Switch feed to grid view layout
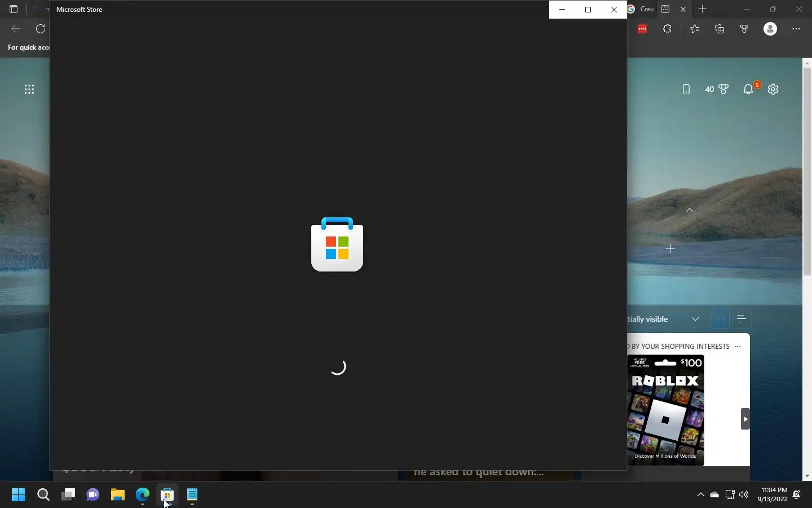The width and height of the screenshot is (812, 508). tap(720, 319)
